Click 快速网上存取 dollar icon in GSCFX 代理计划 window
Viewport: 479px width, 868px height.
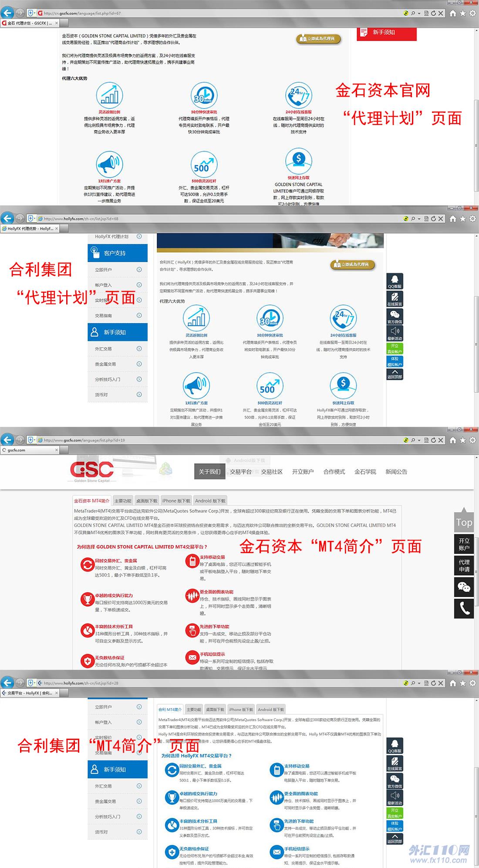(x=298, y=161)
